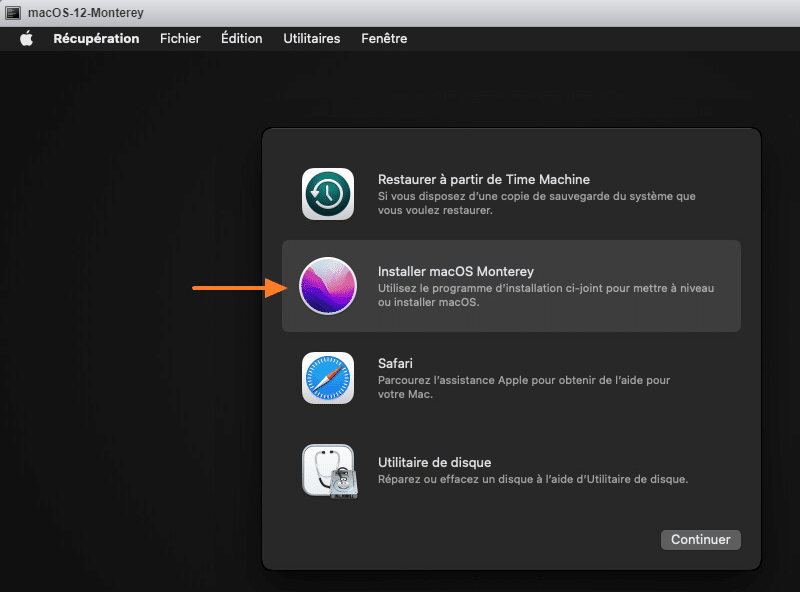Click the Time Machine icon

click(x=328, y=194)
